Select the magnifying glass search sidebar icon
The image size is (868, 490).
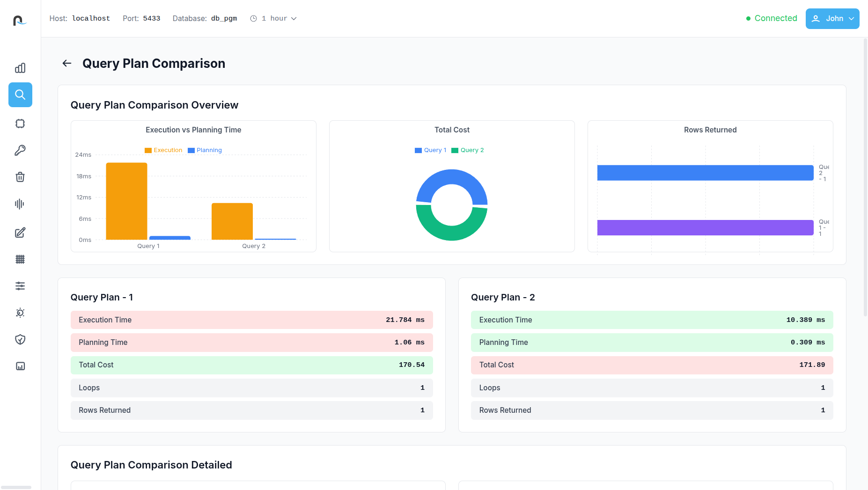(x=20, y=95)
